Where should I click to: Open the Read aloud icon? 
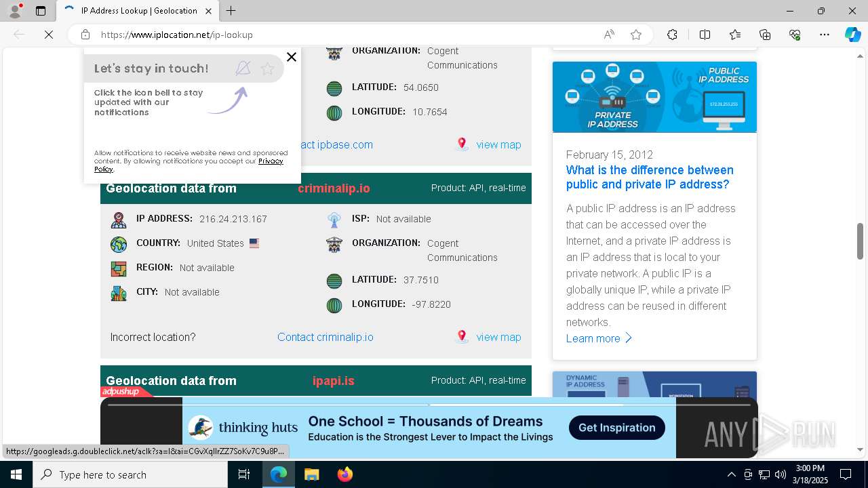(x=609, y=35)
